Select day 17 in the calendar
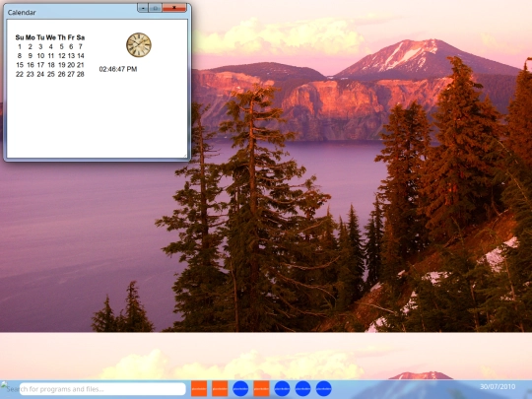 [40, 65]
